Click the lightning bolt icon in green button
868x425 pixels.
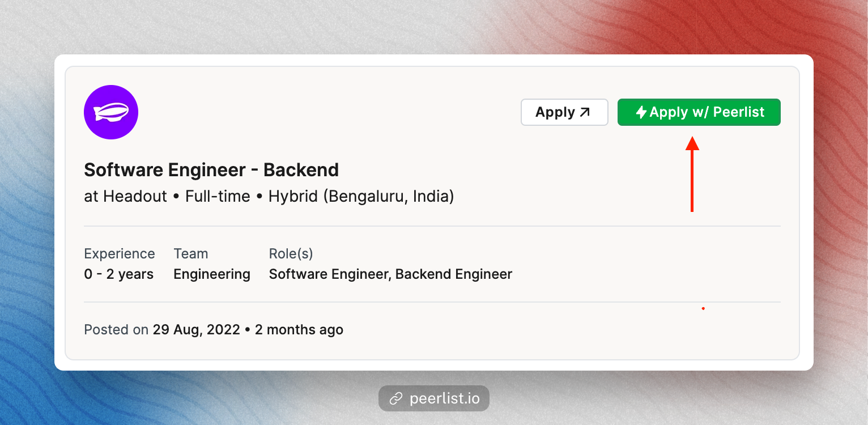(641, 112)
